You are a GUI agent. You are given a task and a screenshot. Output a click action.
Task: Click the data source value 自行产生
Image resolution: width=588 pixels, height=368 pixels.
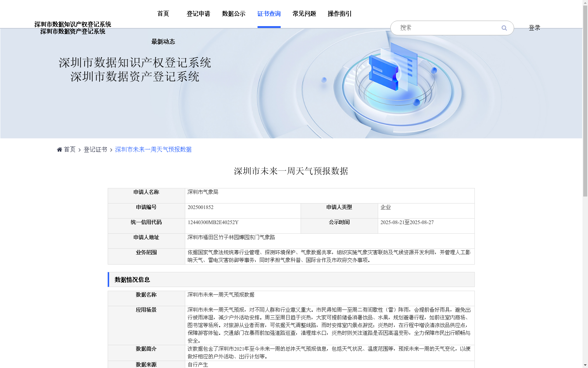198,365
